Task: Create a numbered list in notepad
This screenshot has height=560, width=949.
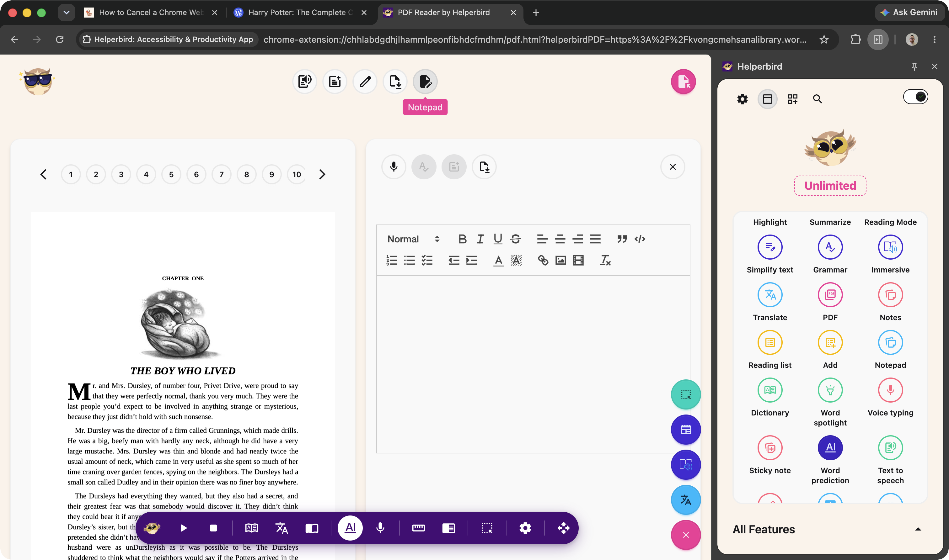Action: (x=392, y=260)
